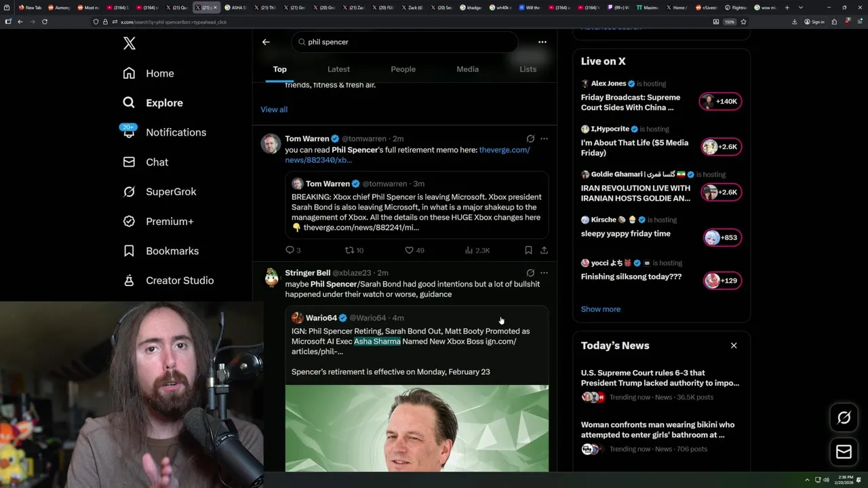Select the Top tab
Image resolution: width=868 pixels, height=488 pixels.
(279, 69)
